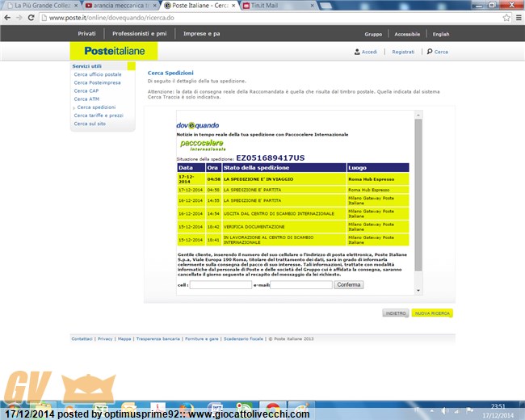Open the Privacy footer link

(x=105, y=339)
